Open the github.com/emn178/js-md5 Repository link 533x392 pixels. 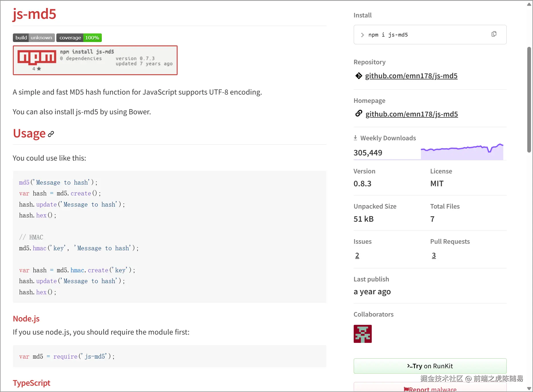coord(411,76)
